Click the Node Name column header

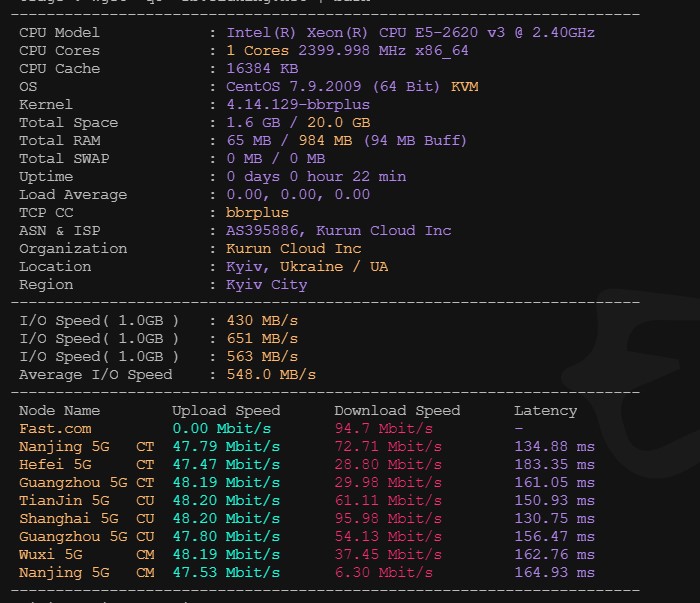[x=59, y=411]
